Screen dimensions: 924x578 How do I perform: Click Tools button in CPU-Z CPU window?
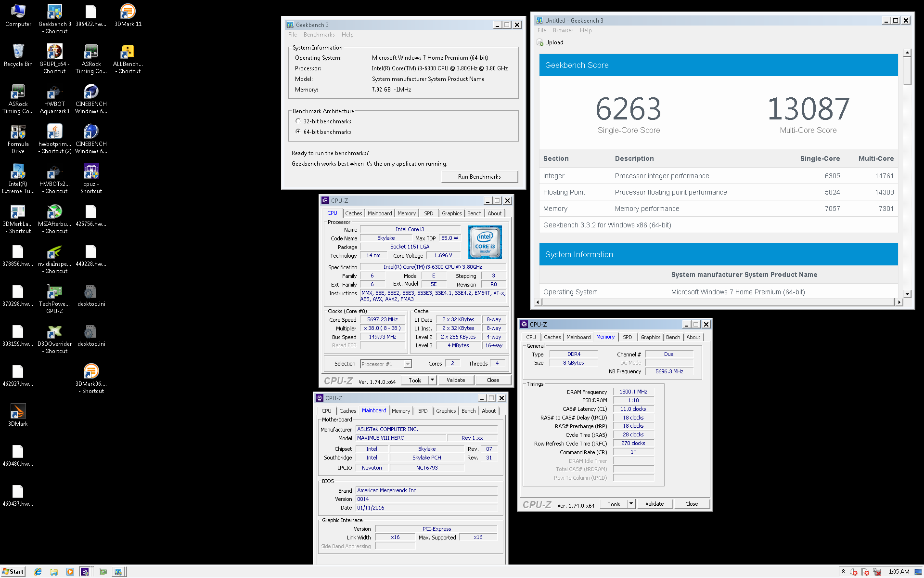[415, 380]
